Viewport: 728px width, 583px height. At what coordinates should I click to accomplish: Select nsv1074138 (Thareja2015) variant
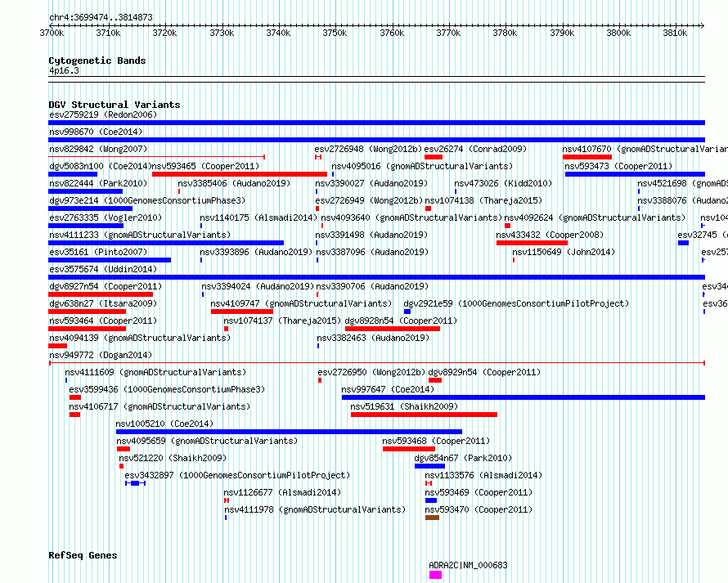tap(483, 200)
